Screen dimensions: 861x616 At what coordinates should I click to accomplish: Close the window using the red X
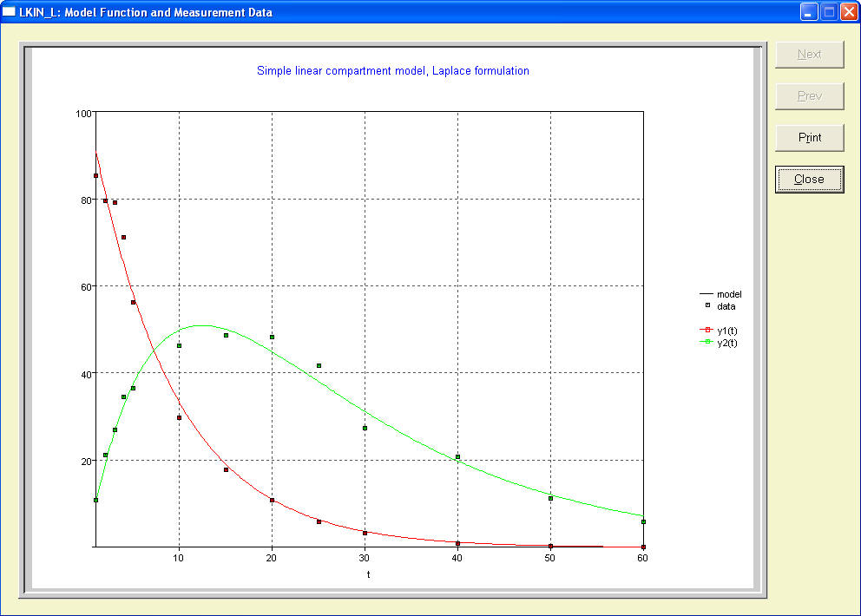pos(848,12)
